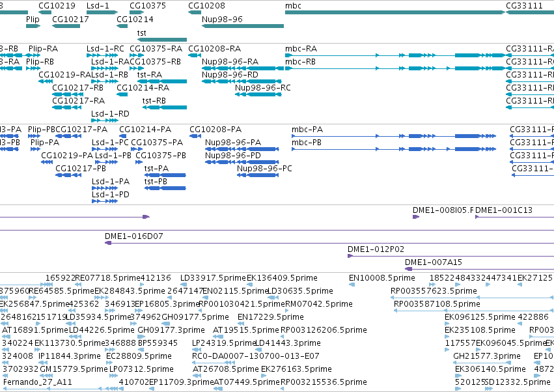Select transcript Nup98-96-RC
The image size is (554, 392).
(258, 94)
